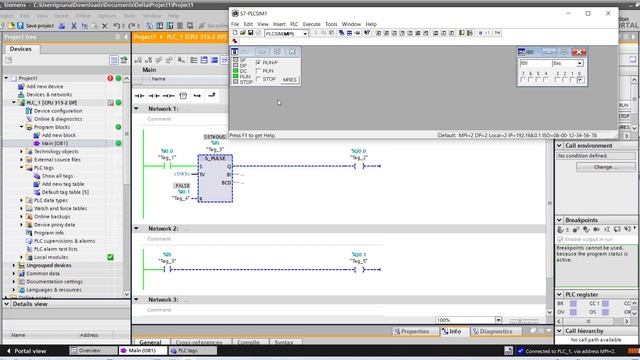640x360 pixels.
Task: Click the help pointer icon in PLCSIM toolbar
Action: [x=367, y=33]
